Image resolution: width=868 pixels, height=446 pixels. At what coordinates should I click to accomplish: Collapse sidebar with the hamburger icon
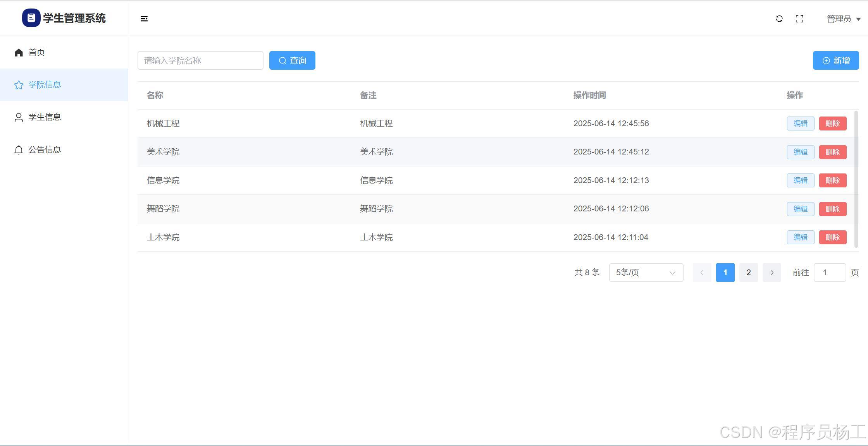[144, 19]
